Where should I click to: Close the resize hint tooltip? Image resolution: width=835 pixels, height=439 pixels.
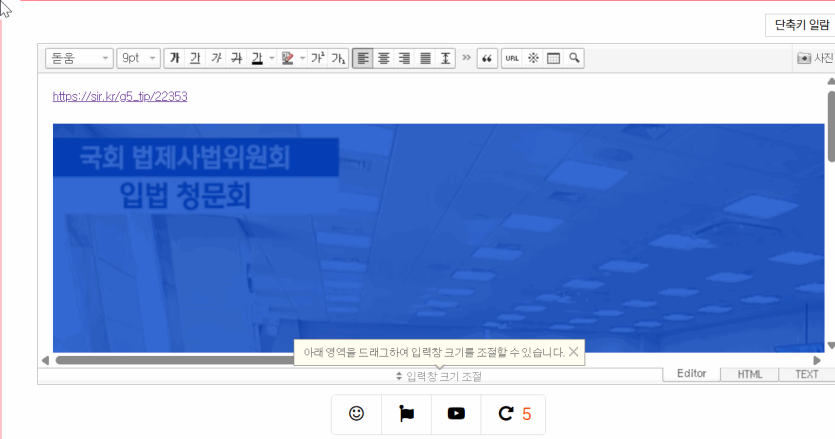574,352
